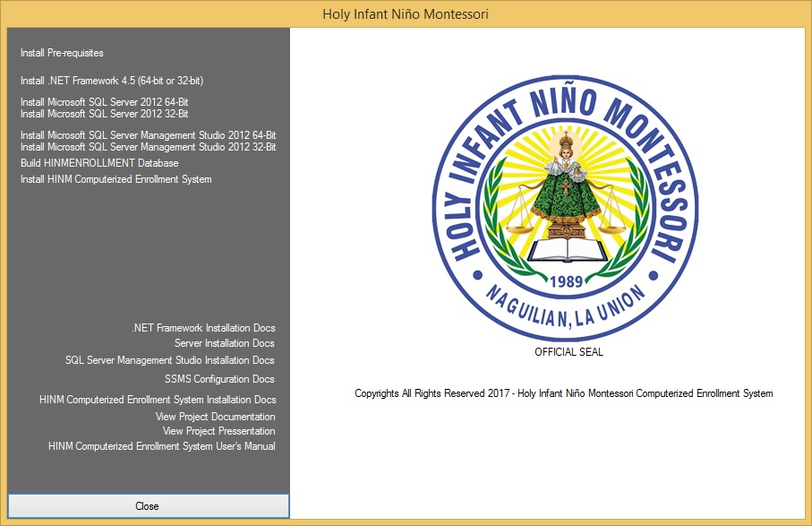Click the Close button
Viewport: 812px width, 526px height.
point(149,505)
